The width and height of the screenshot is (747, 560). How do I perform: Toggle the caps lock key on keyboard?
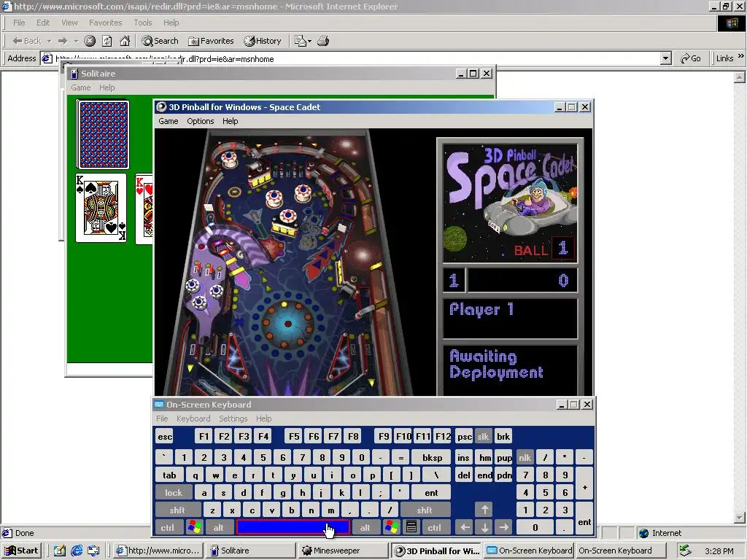174,493
